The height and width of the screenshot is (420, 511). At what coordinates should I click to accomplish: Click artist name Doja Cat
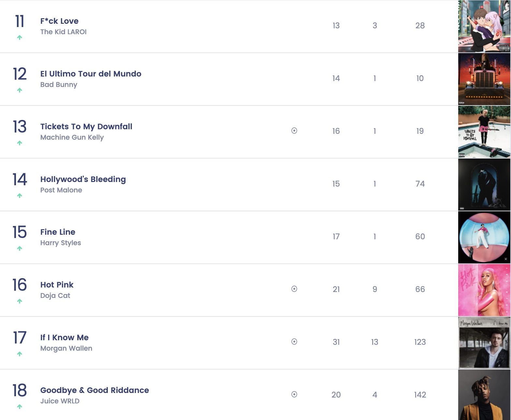pos(55,296)
